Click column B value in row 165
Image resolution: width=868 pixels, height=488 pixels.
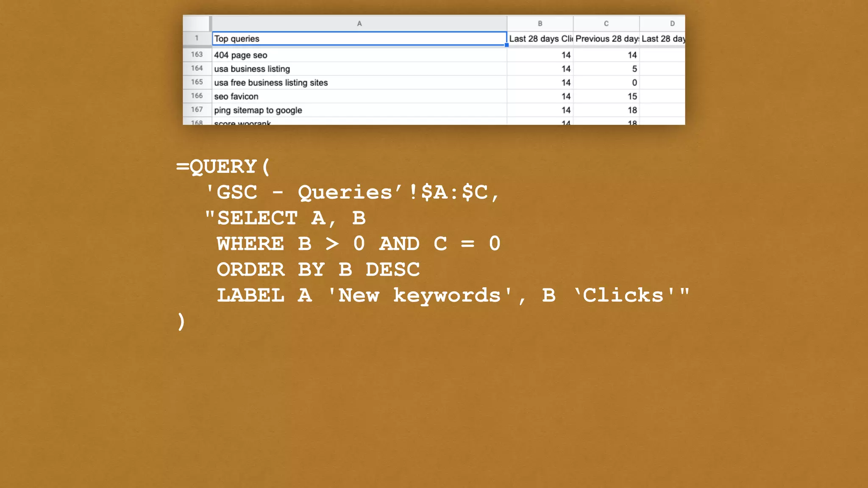click(x=540, y=83)
